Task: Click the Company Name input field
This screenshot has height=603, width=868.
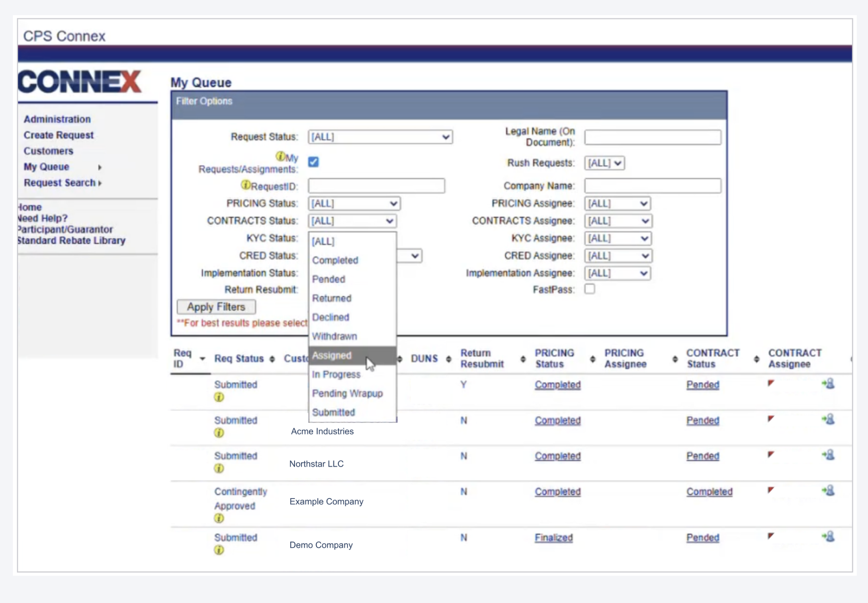Action: [653, 186]
